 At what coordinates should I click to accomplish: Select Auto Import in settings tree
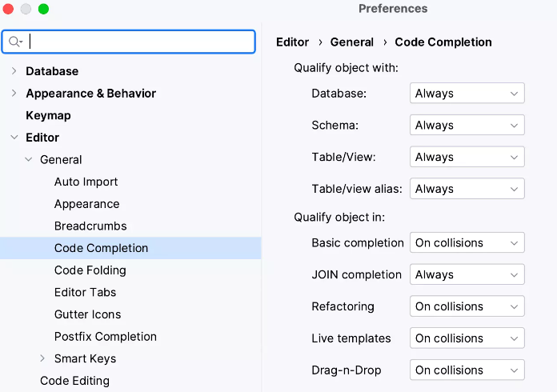pos(86,182)
